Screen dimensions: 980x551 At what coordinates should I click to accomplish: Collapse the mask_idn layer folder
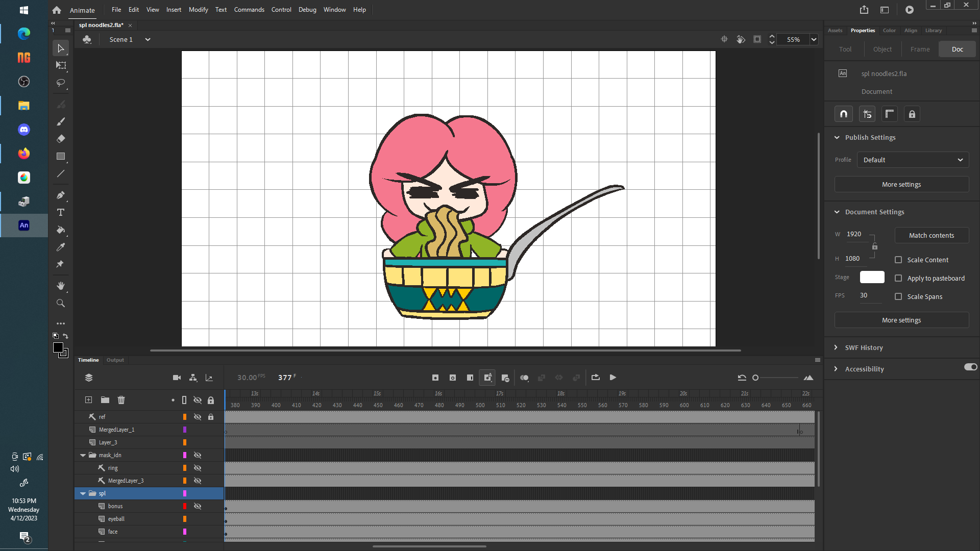pyautogui.click(x=83, y=455)
